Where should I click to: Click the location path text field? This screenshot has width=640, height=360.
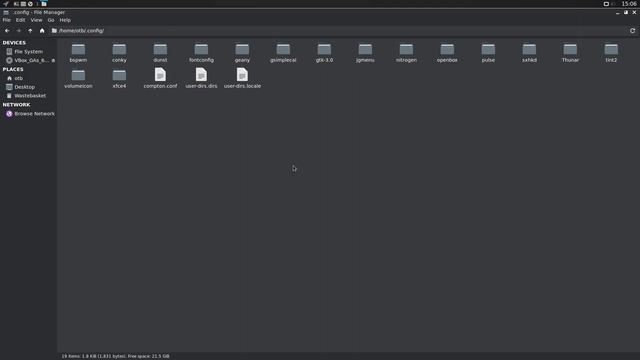(x=339, y=31)
